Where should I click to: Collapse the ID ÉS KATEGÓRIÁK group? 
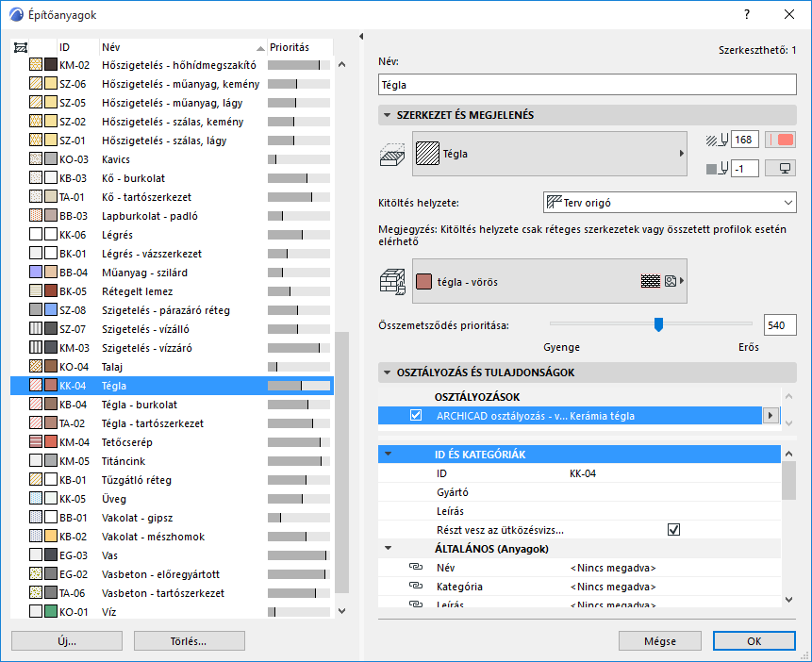[388, 455]
